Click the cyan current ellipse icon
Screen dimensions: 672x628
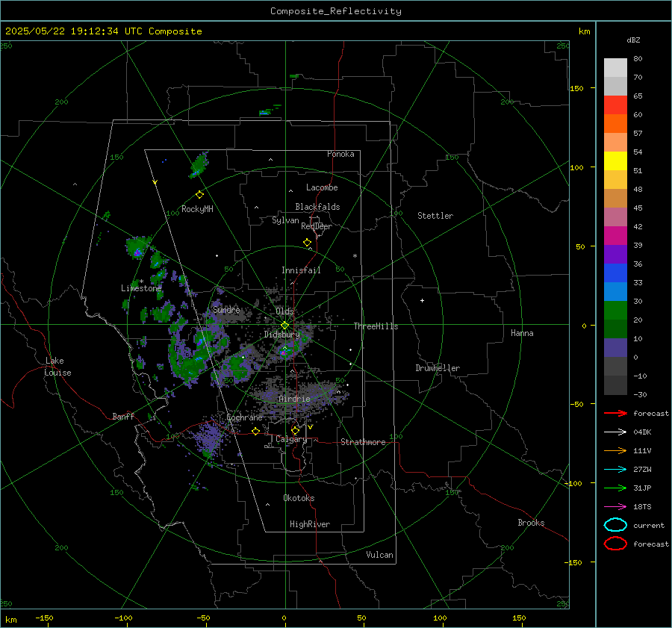coord(615,525)
